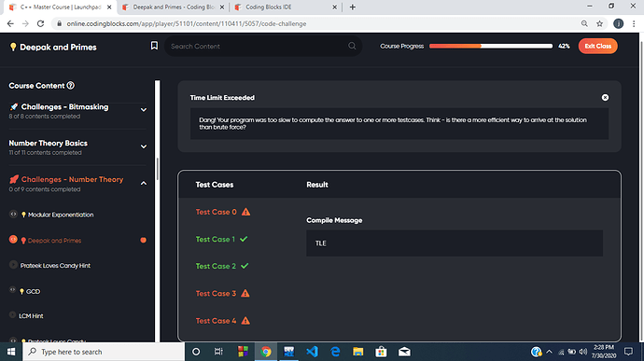Click Test Case 3 warning triangle icon

[245, 293]
